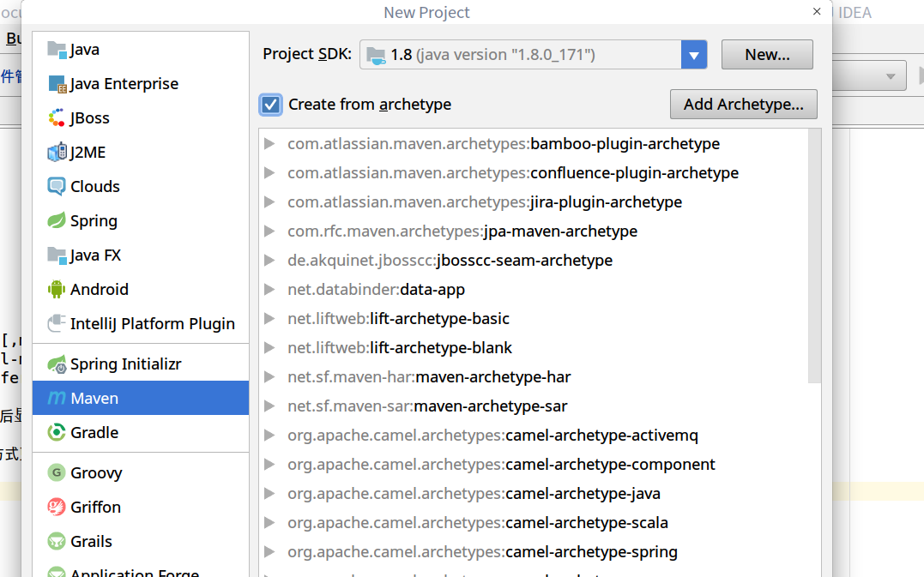The width and height of the screenshot is (924, 577).
Task: Click the Griffon red icon
Action: pos(57,507)
